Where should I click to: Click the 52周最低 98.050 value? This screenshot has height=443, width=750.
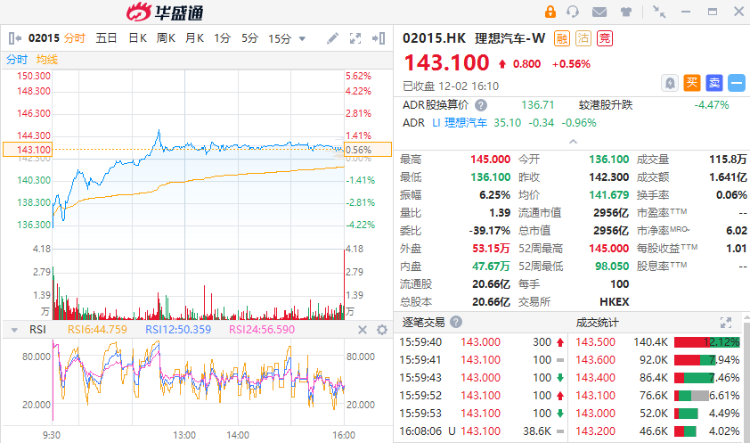(x=612, y=266)
